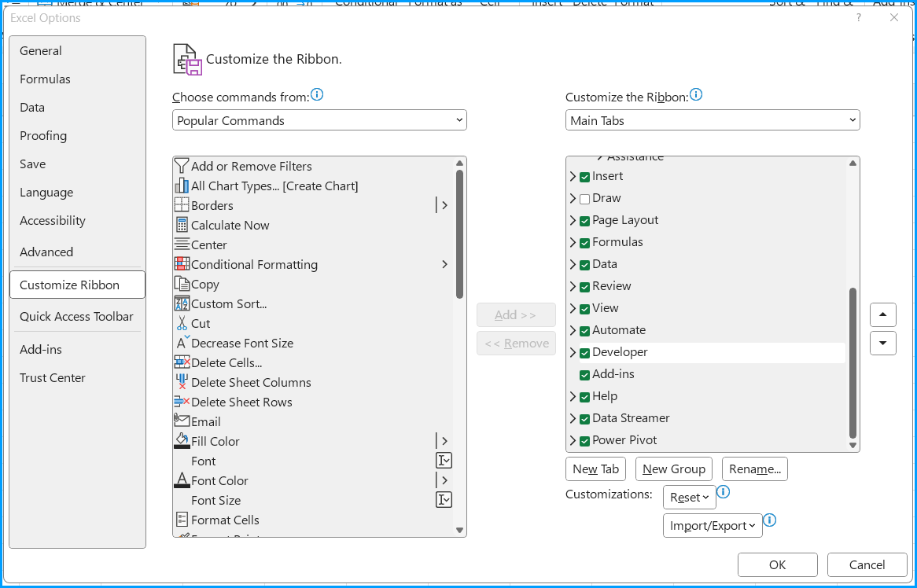Select the Email command icon
This screenshot has width=917, height=588.
tap(182, 421)
